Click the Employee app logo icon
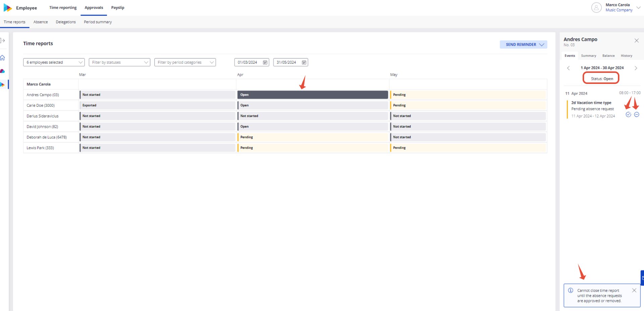644x311 pixels. click(7, 8)
